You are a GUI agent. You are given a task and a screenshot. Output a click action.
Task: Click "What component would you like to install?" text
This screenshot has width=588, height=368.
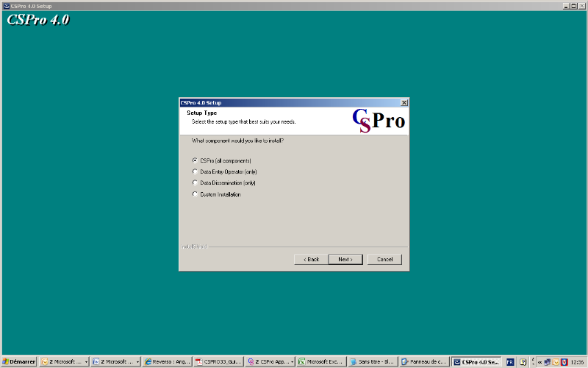click(x=237, y=141)
